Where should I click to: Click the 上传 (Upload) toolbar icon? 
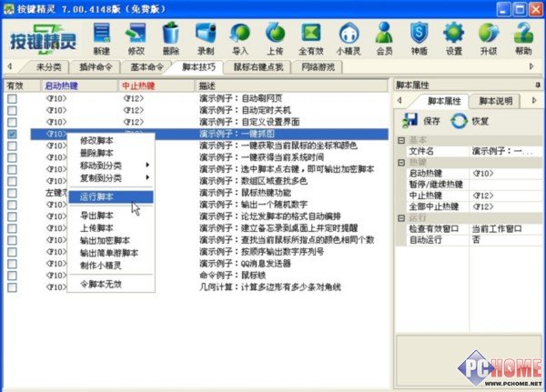(276, 37)
